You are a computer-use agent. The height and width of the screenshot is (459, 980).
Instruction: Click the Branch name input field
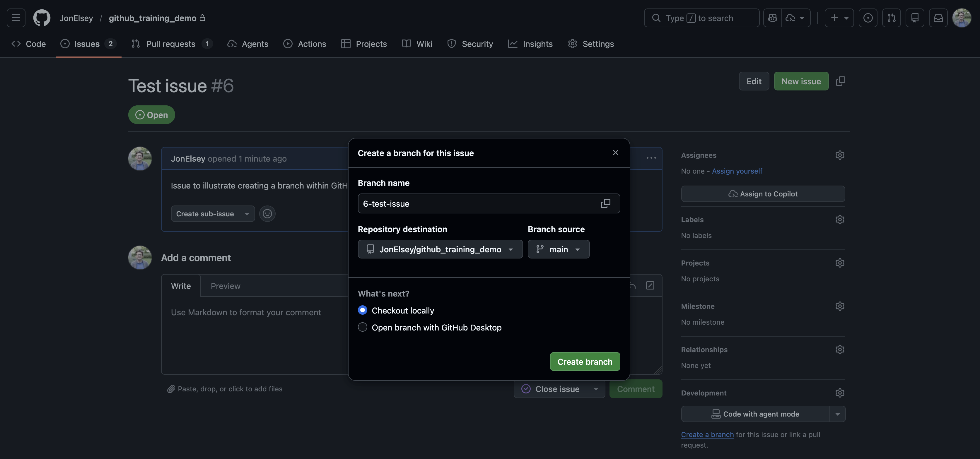click(x=476, y=203)
